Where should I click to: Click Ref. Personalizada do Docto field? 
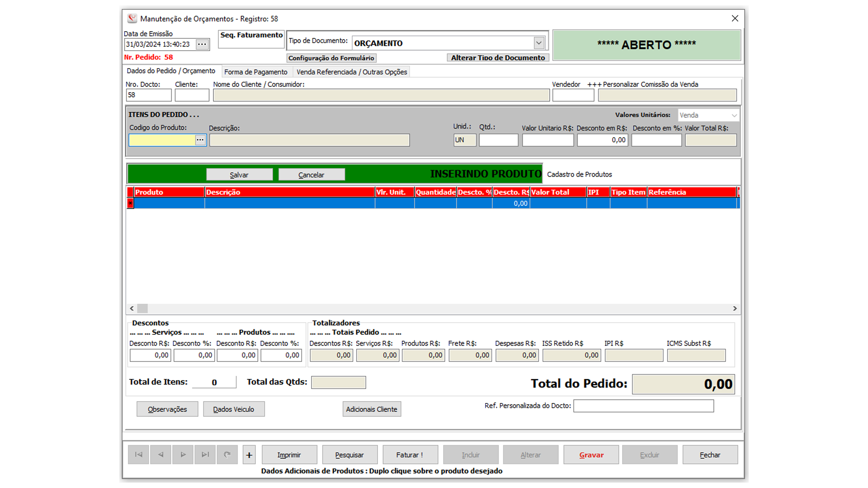coord(644,406)
